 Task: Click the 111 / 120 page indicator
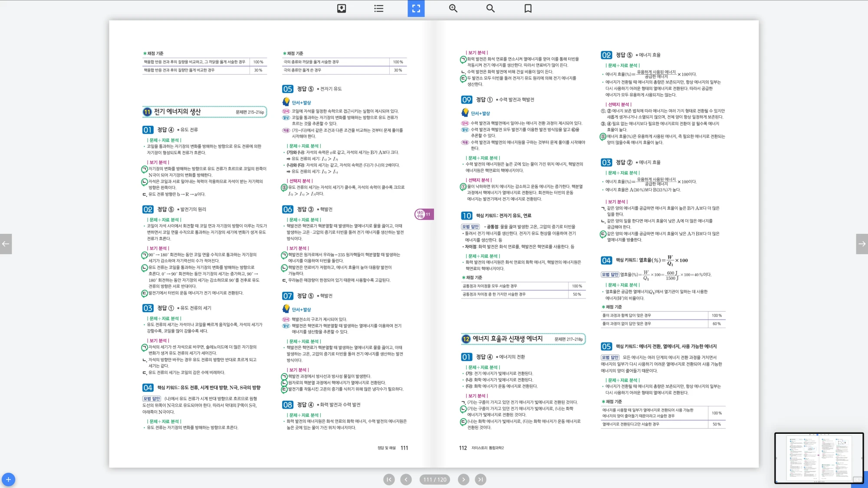click(x=434, y=479)
